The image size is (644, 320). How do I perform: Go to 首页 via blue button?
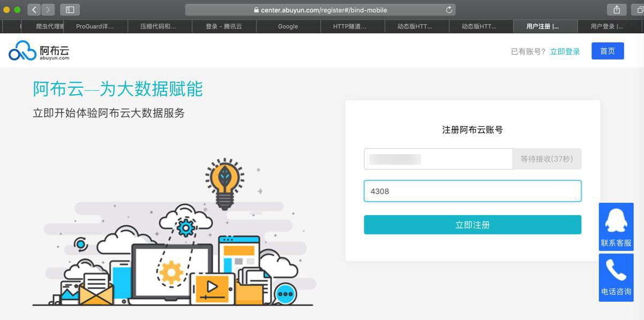(608, 51)
